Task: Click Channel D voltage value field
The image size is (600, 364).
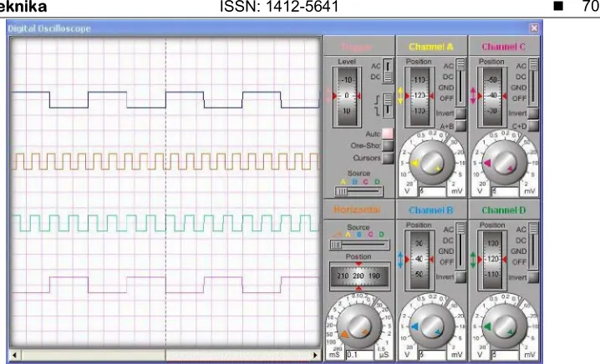Action: tap(505, 355)
